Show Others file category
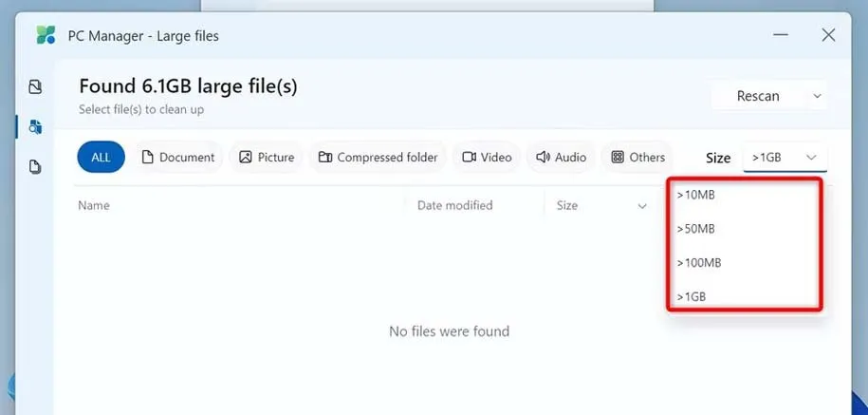Screen dimensions: 868x415 tap(638, 158)
